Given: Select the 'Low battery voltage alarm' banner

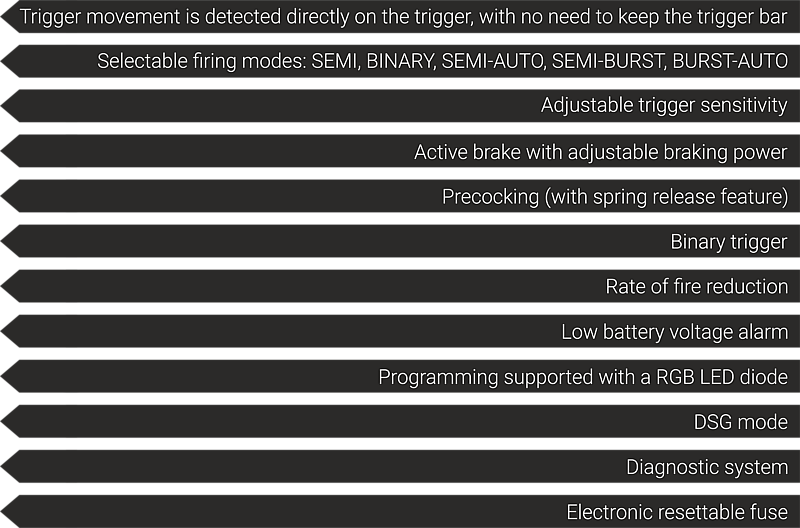Looking at the screenshot, I should click(401, 331).
